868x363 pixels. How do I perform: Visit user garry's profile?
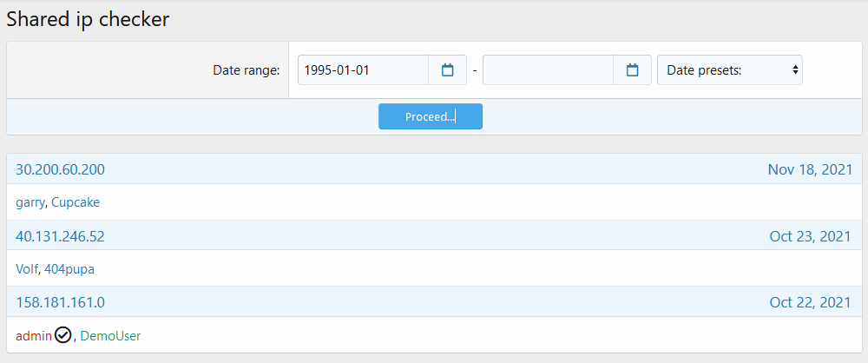[x=30, y=202]
